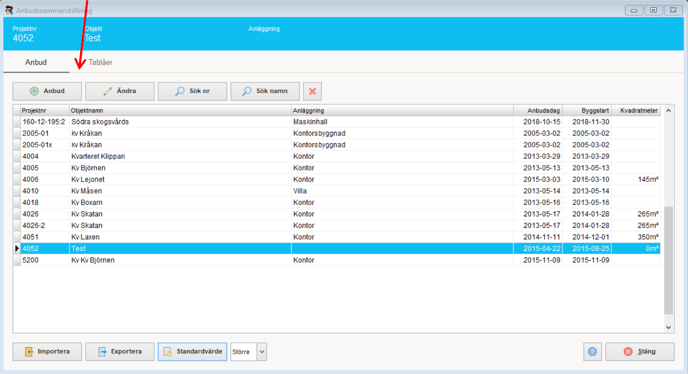Select project row 2005-01 kv Kråkan
Viewport: 688px width, 374px height.
click(x=337, y=133)
